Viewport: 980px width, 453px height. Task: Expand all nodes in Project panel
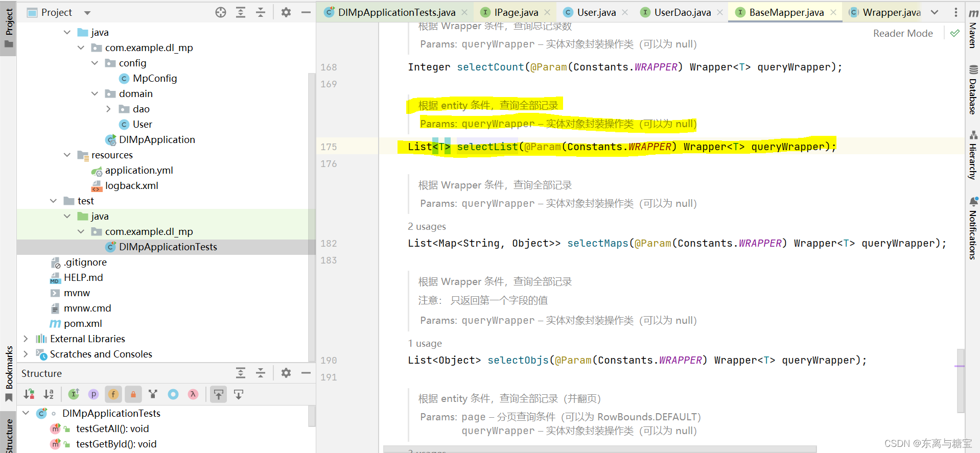241,12
